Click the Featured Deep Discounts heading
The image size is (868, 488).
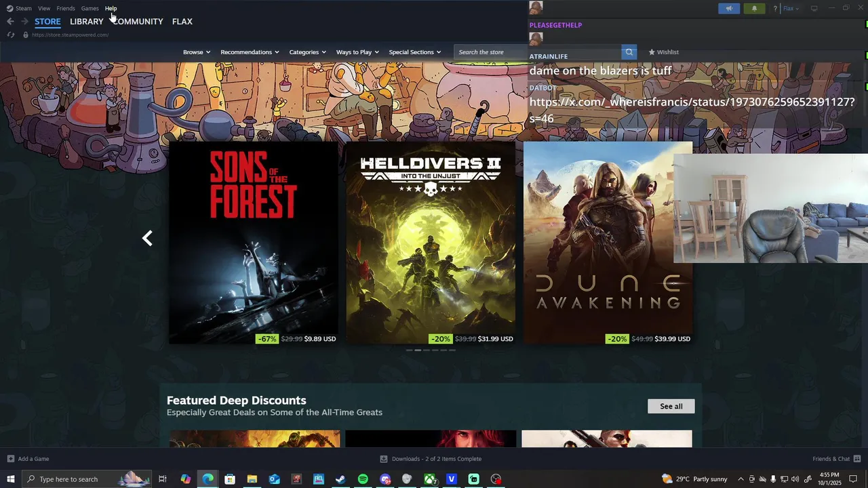tap(237, 401)
